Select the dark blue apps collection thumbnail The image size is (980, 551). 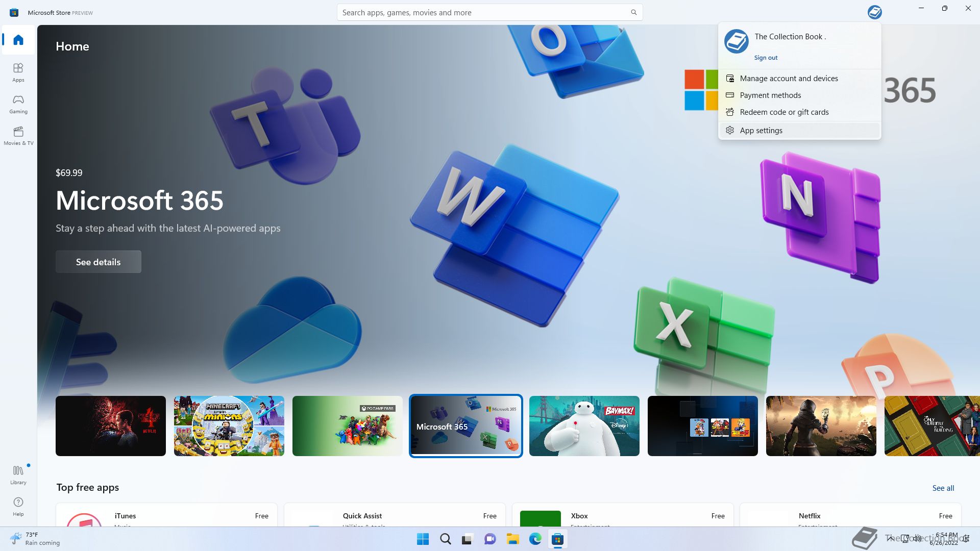coord(703,426)
